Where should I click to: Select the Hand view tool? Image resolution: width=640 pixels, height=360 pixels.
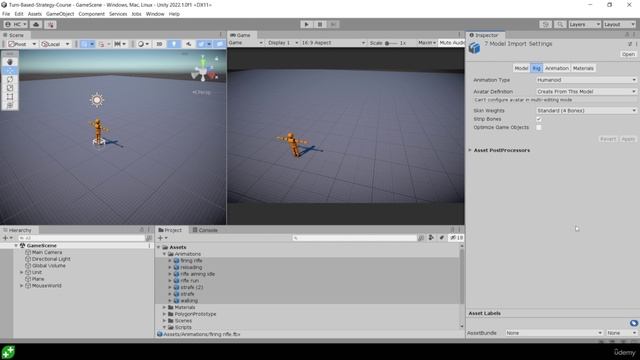[10, 62]
